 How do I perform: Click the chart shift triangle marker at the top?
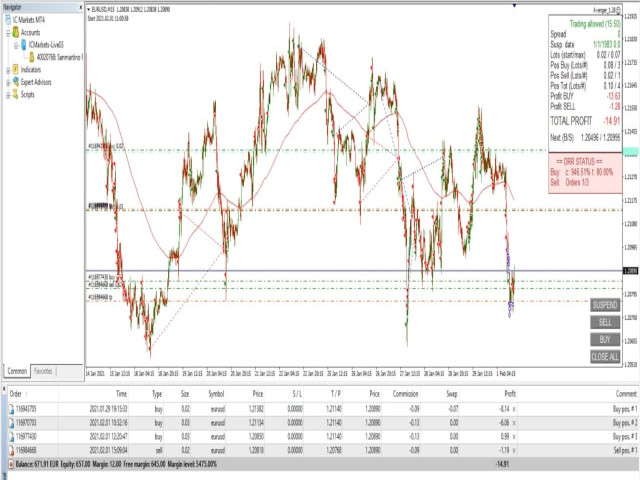(x=514, y=5)
